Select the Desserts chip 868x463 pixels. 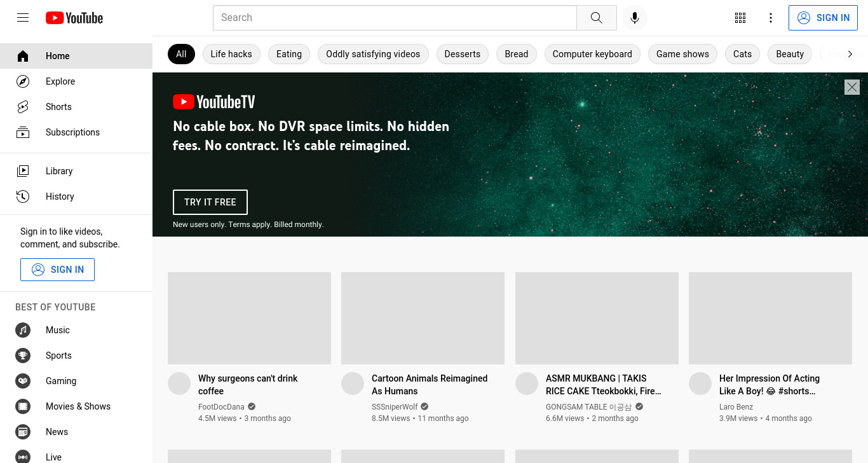tap(463, 54)
